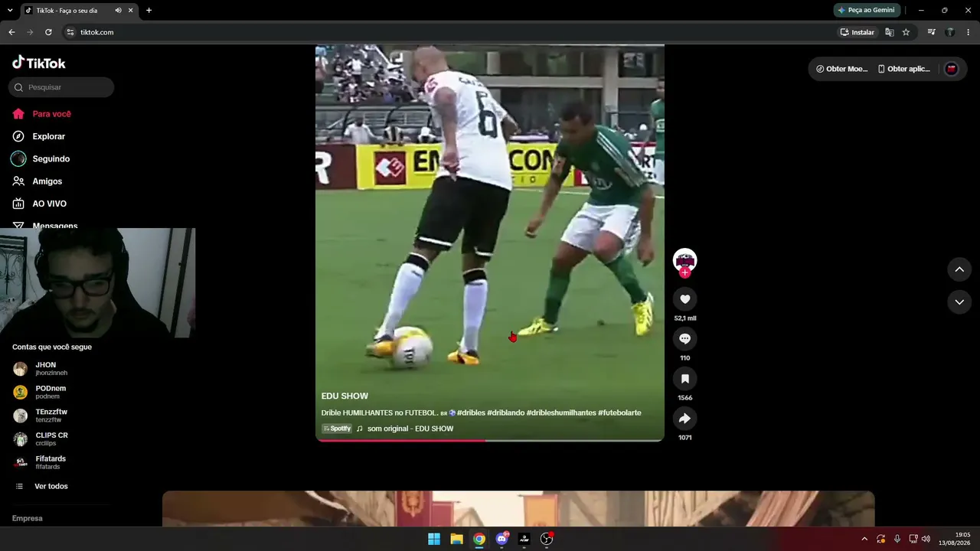980x551 pixels.
Task: Click the Peça ao Gemini button
Action: (x=867, y=10)
